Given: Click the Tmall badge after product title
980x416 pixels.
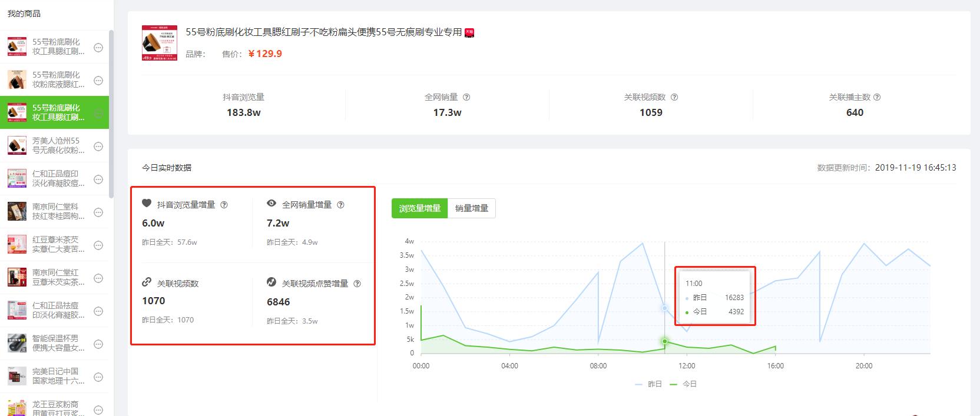Looking at the screenshot, I should tap(469, 33).
